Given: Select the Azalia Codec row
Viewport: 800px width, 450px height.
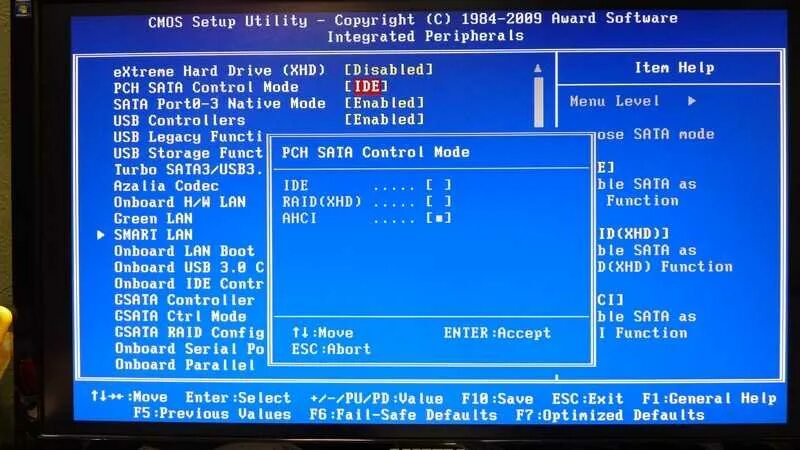Looking at the screenshot, I should (x=166, y=186).
